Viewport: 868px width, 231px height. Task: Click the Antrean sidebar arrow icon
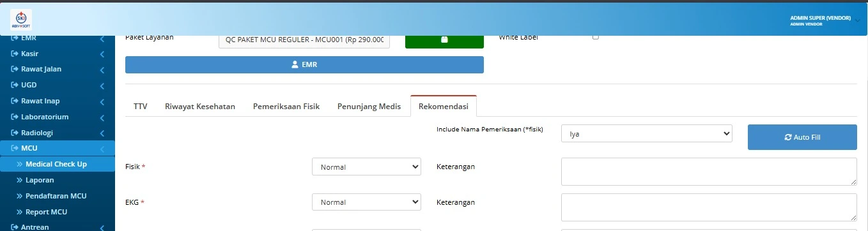point(15,227)
